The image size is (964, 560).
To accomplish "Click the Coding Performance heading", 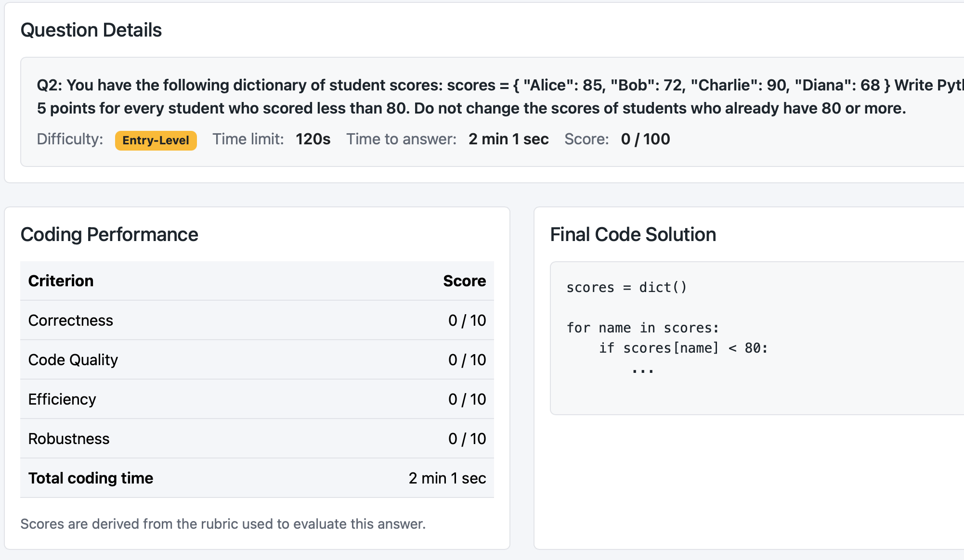I will [109, 235].
